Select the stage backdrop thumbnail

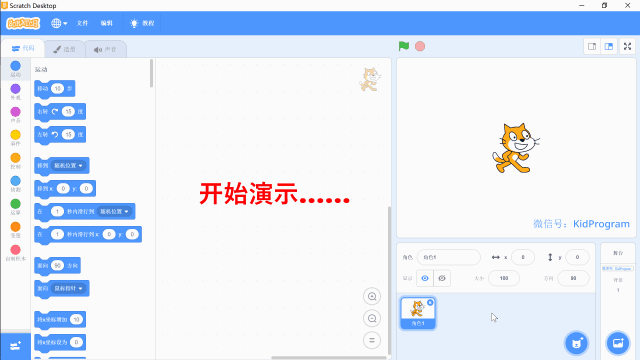[618, 269]
